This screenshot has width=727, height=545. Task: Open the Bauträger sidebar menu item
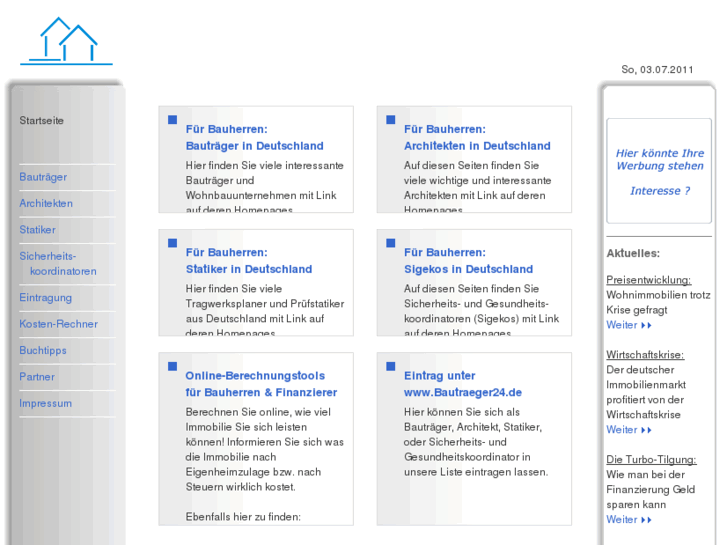(43, 177)
